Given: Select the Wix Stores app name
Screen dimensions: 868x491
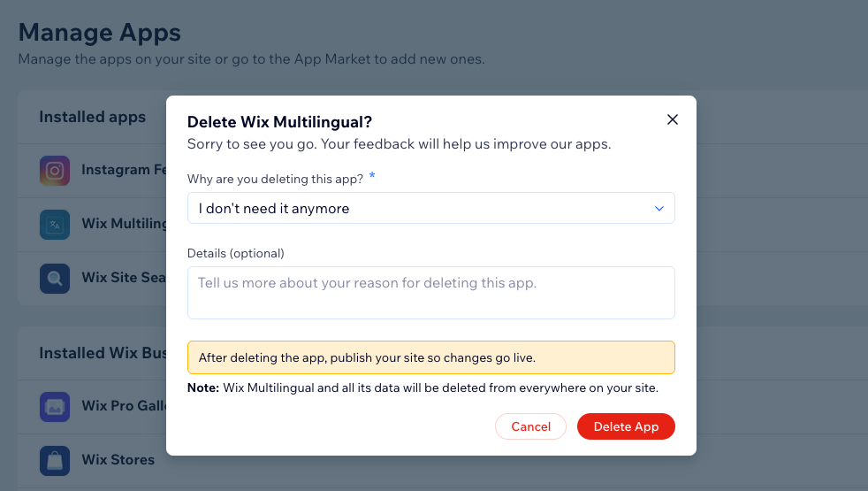Looking at the screenshot, I should click(118, 460).
